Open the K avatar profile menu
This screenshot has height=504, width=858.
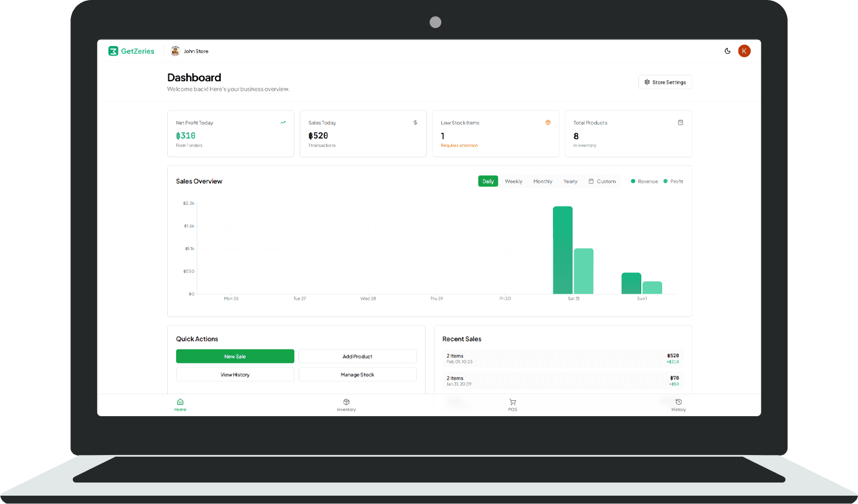click(x=744, y=51)
